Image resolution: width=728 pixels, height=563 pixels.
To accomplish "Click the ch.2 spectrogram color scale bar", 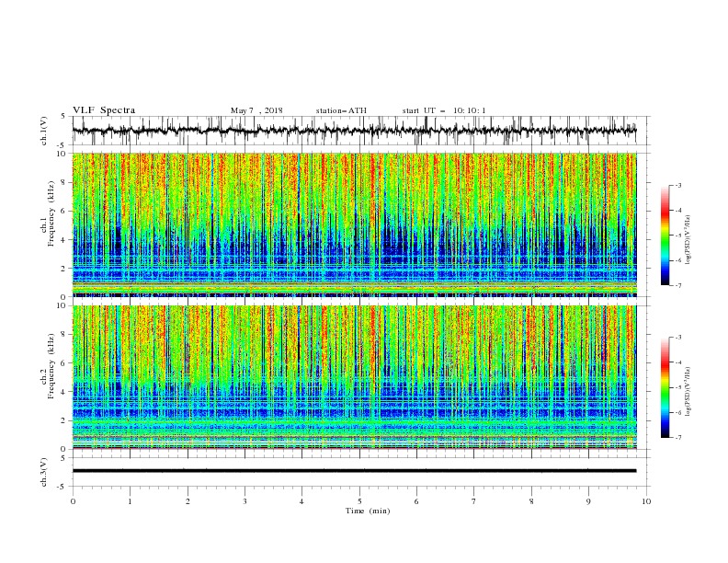I will 665,387.
